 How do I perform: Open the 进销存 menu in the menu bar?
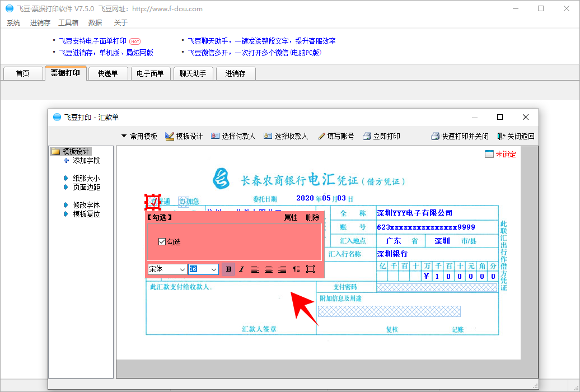point(40,22)
